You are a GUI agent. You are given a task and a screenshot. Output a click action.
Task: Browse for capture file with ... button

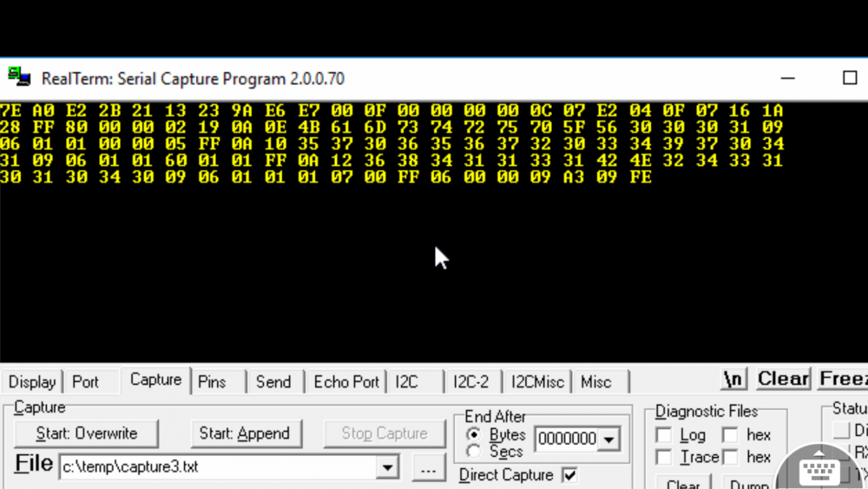click(427, 467)
